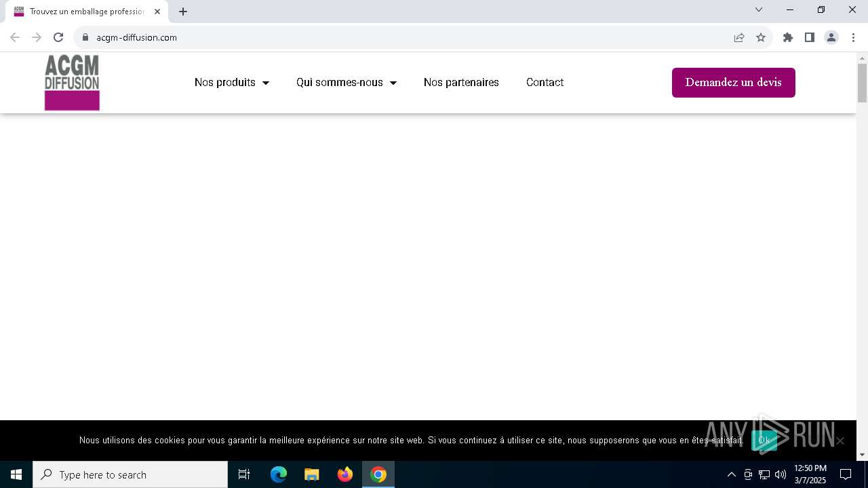Go forward in browser history
Viewport: 868px width, 488px height.
coord(37,37)
